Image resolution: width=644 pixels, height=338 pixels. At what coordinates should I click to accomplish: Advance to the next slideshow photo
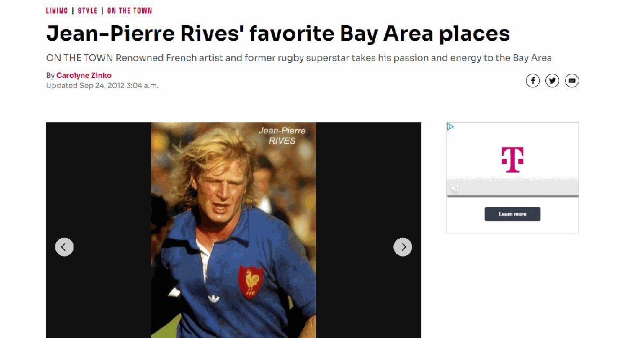point(402,247)
